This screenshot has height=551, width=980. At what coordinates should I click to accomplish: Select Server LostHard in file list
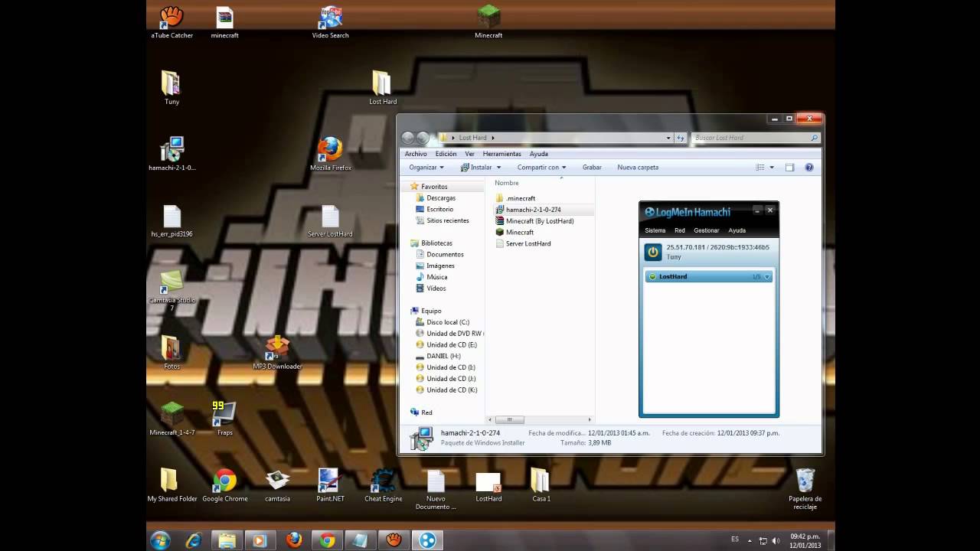click(x=523, y=243)
